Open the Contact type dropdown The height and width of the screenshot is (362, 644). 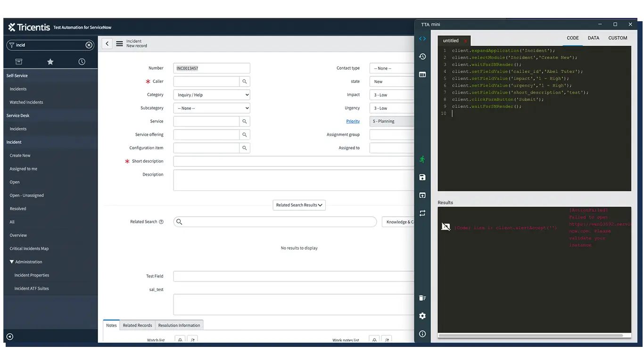(x=391, y=68)
